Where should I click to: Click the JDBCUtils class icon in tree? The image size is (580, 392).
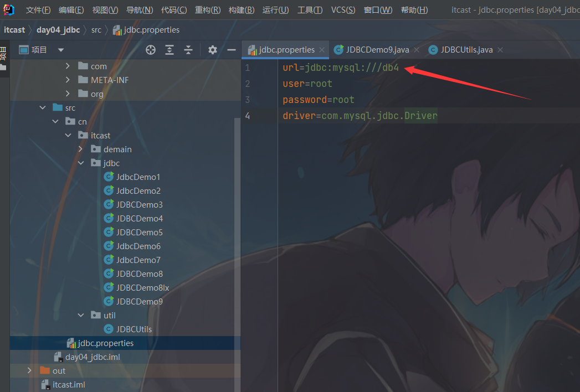pos(109,329)
